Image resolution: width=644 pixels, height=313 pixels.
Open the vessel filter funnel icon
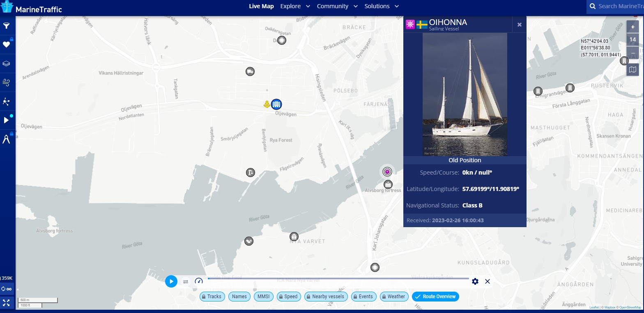coord(7,26)
